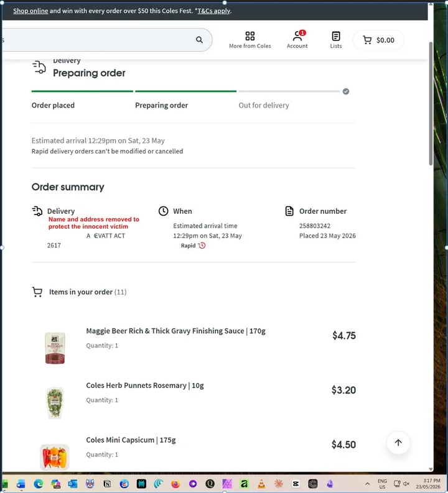This screenshot has width=448, height=493.
Task: Click the muted volume tray icon
Action: pyautogui.click(x=406, y=484)
